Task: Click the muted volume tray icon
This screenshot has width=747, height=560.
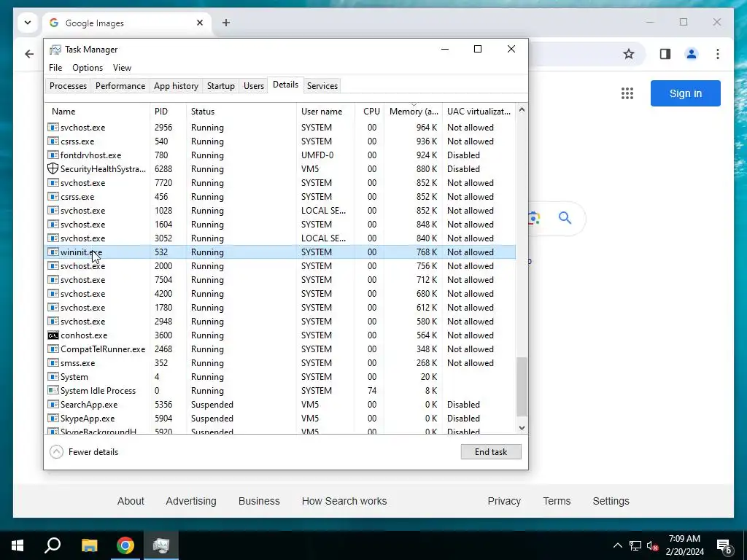Action: click(652, 545)
